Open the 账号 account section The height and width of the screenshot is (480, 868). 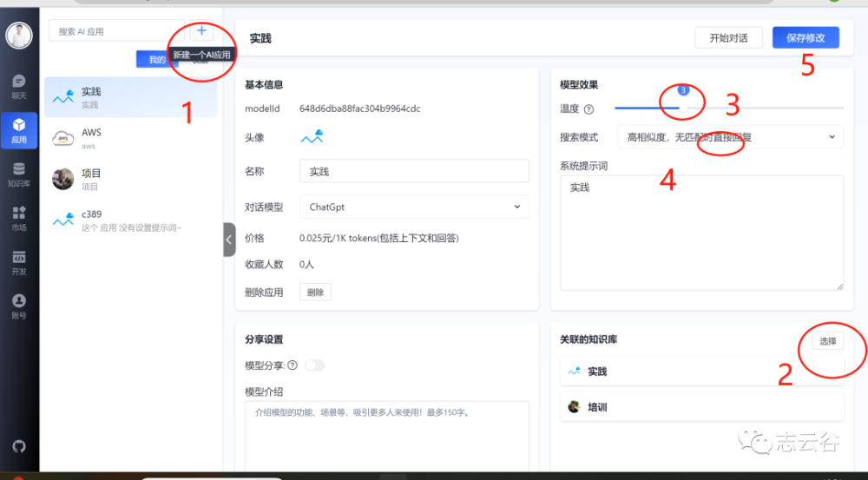[19, 306]
